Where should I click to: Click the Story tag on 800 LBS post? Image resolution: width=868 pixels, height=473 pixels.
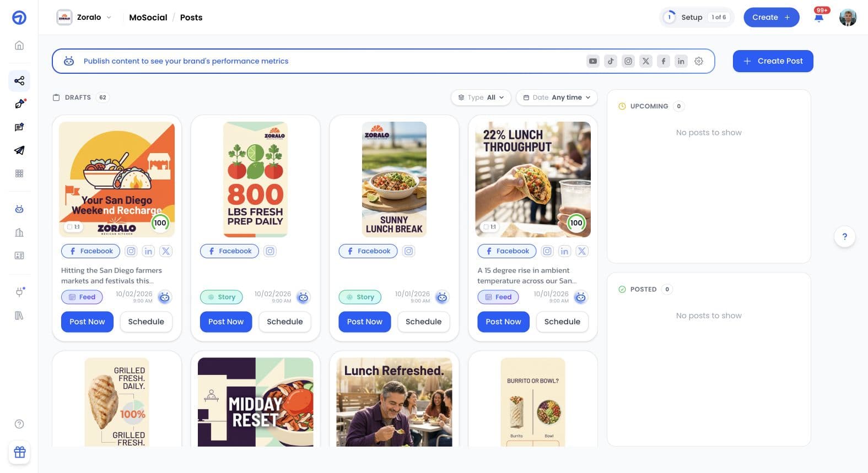[222, 297]
